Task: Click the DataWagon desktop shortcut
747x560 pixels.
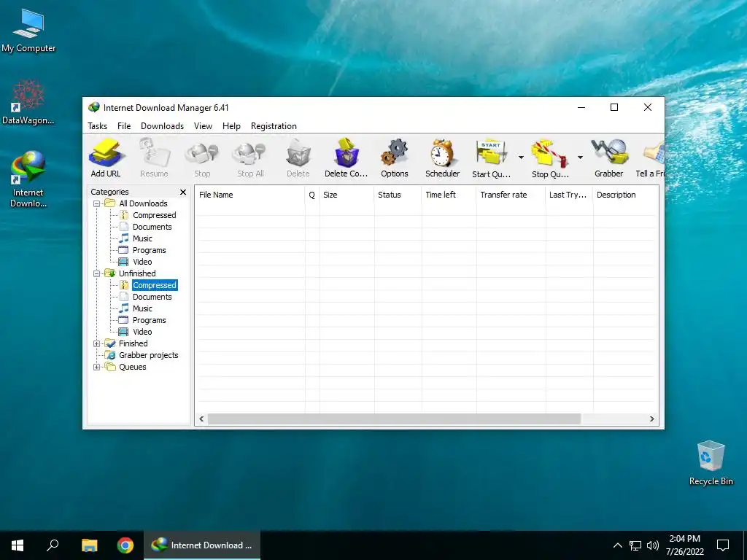Action: [x=28, y=102]
